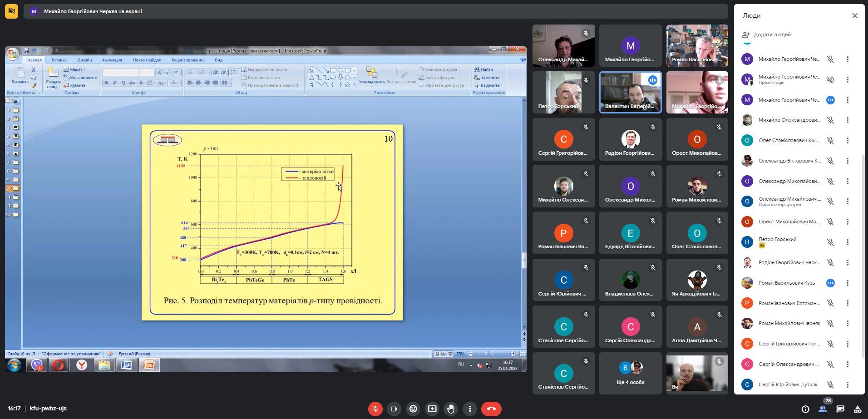Select the five-point star shape in gallery
This screenshot has width=868, height=419.
347,84
